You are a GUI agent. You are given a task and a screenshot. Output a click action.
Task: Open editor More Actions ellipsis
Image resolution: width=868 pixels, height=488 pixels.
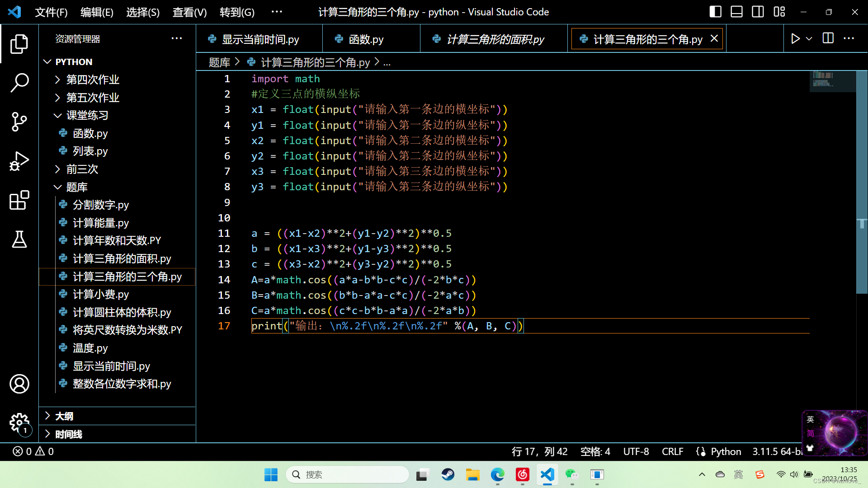[849, 38]
